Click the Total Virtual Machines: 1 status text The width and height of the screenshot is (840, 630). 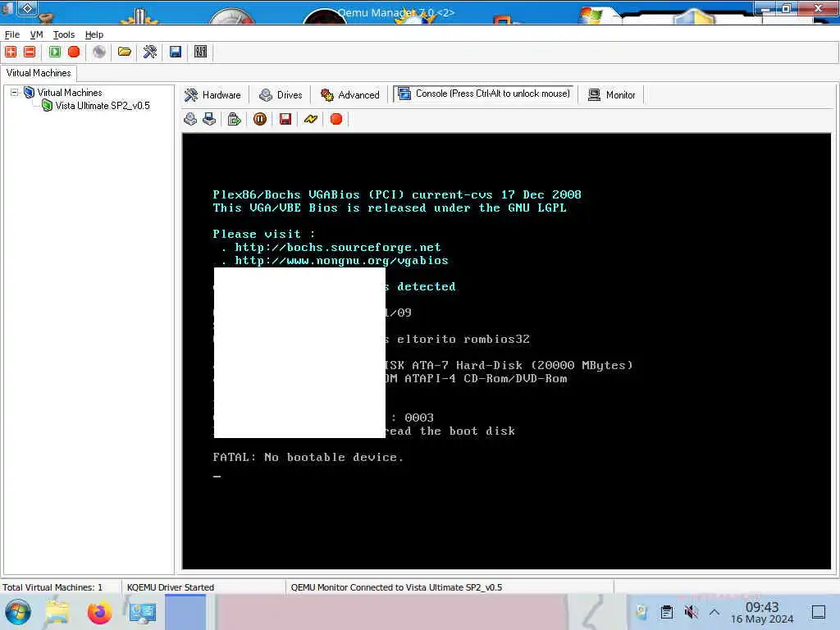(52, 587)
